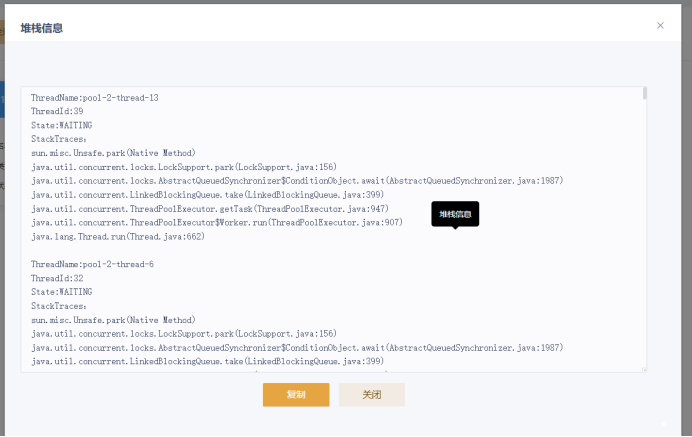Click the ThreadName:pool-2-thread-6 line

point(92,264)
